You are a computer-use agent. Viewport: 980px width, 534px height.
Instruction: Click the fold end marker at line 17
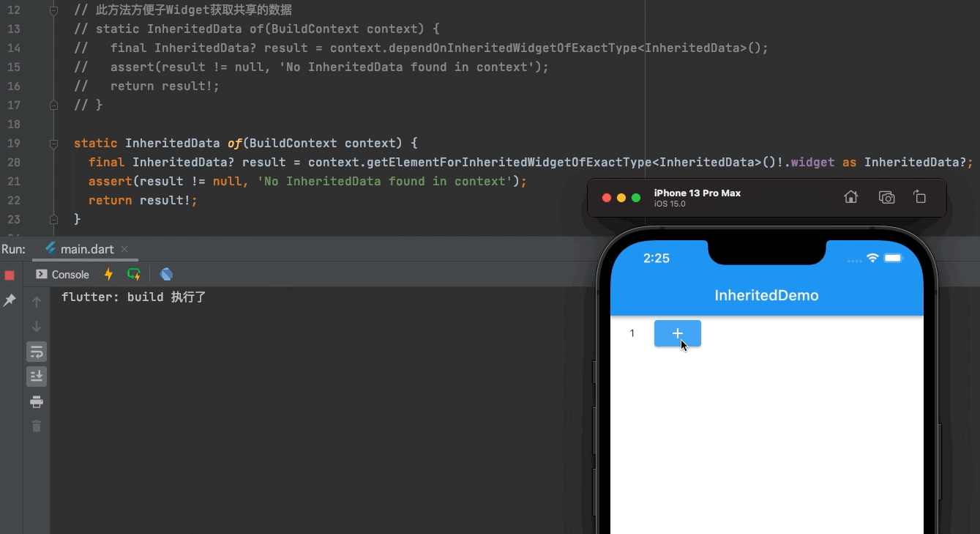[53, 105]
